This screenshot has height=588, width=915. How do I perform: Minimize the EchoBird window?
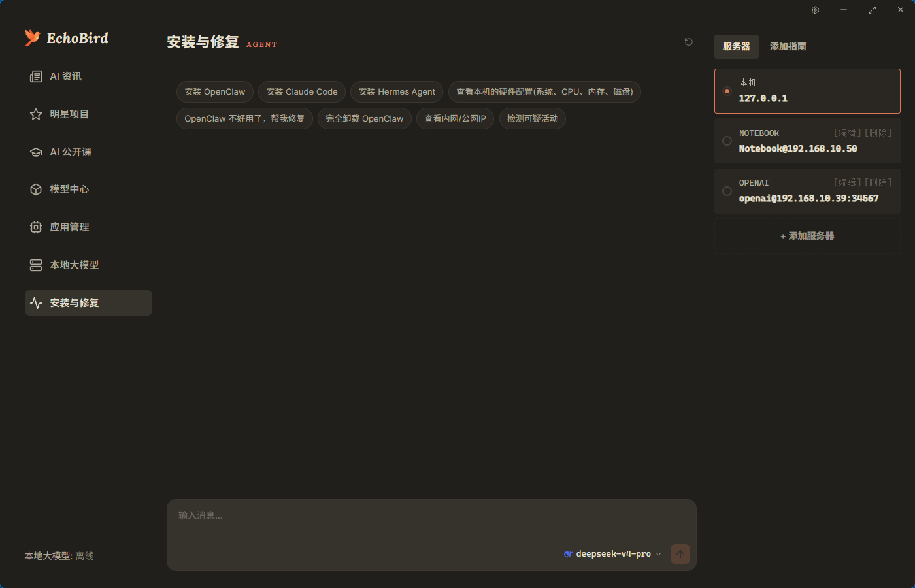tap(844, 10)
